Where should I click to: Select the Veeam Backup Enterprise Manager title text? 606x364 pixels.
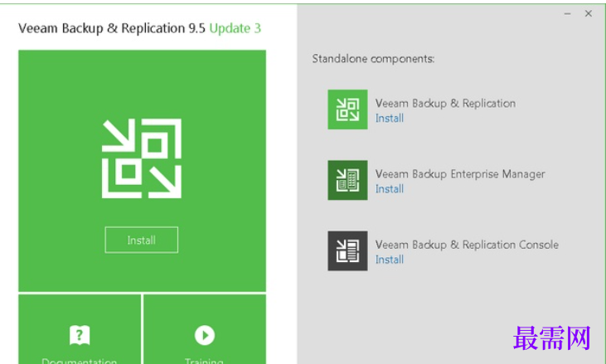click(460, 174)
